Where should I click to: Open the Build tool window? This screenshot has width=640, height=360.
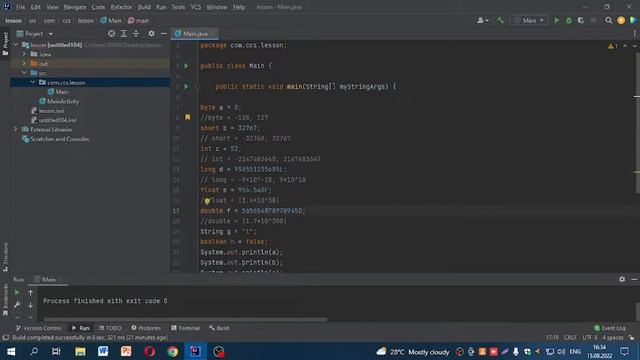(219, 328)
